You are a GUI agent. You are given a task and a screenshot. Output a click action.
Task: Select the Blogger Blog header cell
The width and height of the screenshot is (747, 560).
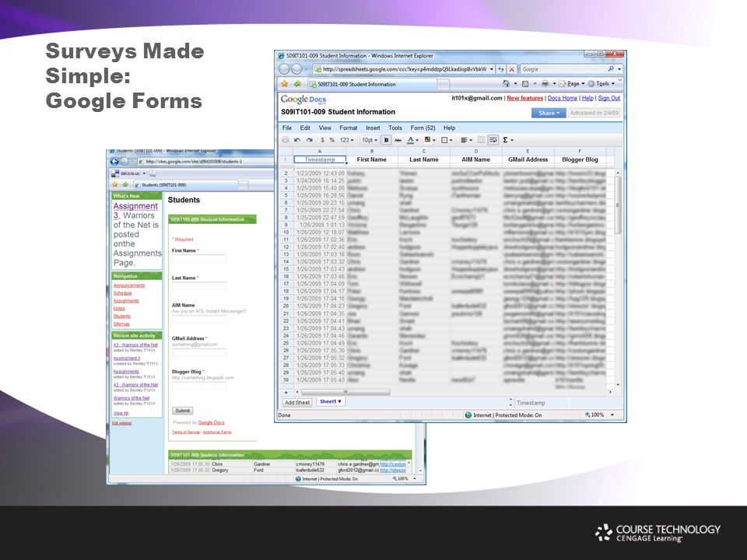click(580, 159)
